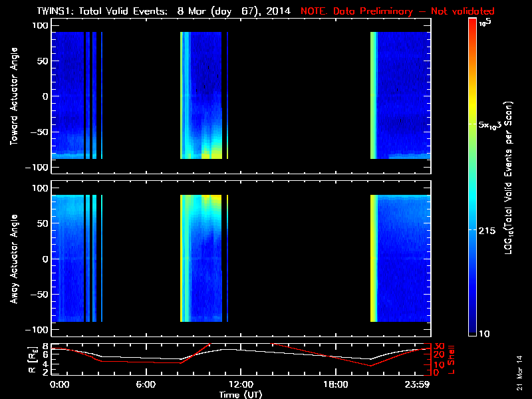This screenshot has width=532, height=399.
Task: Click the 'Time (UT)' x-axis label
Action: (x=240, y=394)
